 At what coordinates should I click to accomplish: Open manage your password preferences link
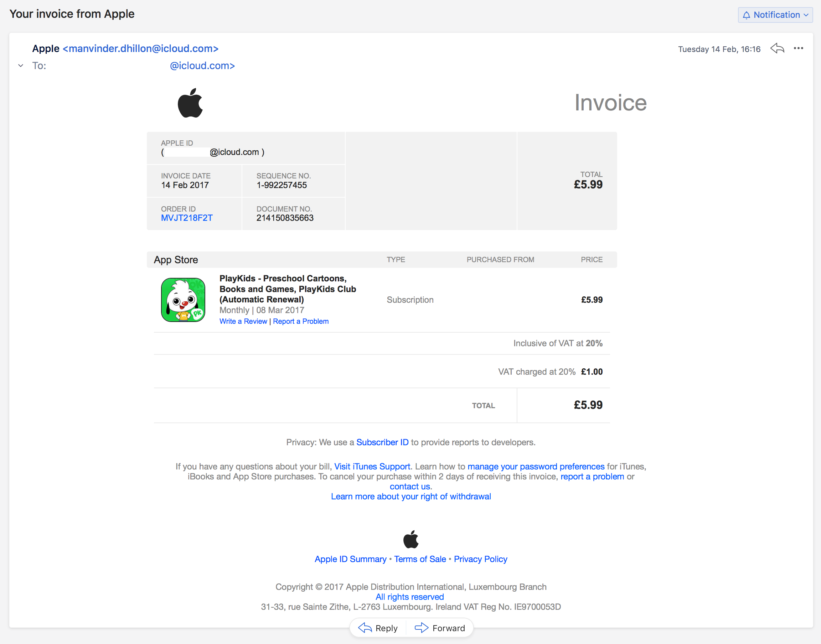(x=536, y=466)
